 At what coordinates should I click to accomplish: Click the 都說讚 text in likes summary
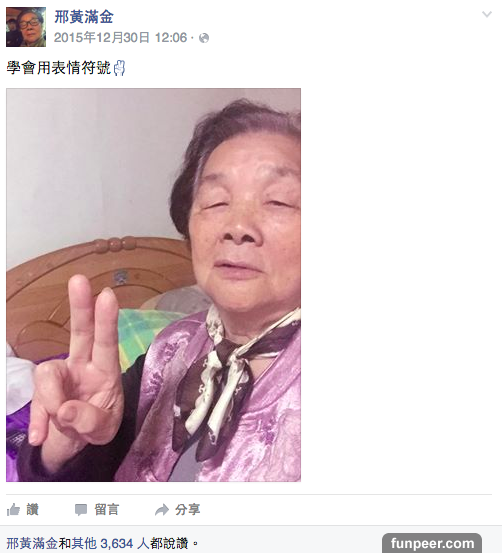tap(169, 543)
